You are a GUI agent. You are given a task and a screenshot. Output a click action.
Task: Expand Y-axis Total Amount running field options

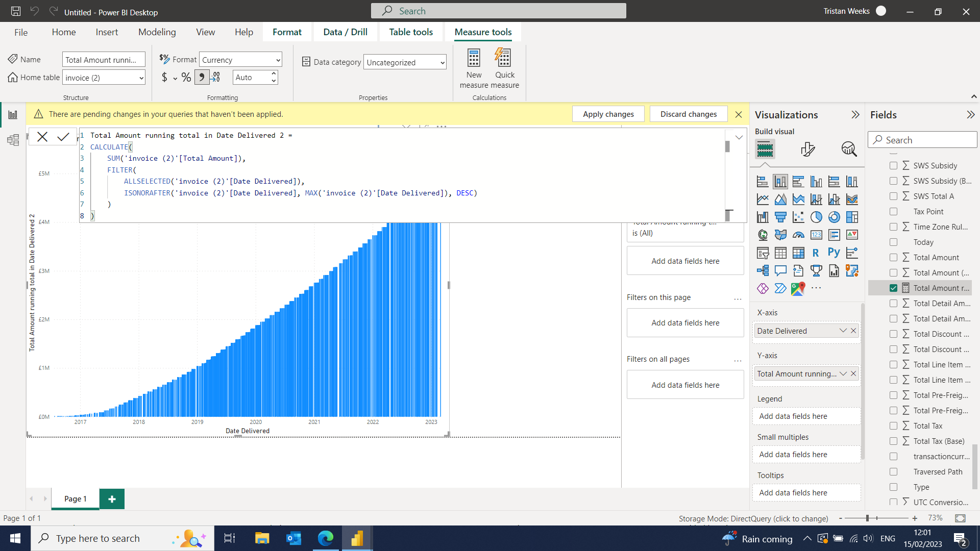pos(843,373)
